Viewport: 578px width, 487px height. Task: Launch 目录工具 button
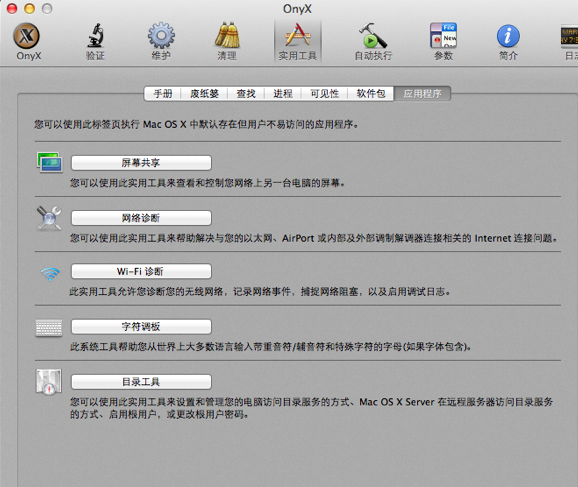pos(141,382)
